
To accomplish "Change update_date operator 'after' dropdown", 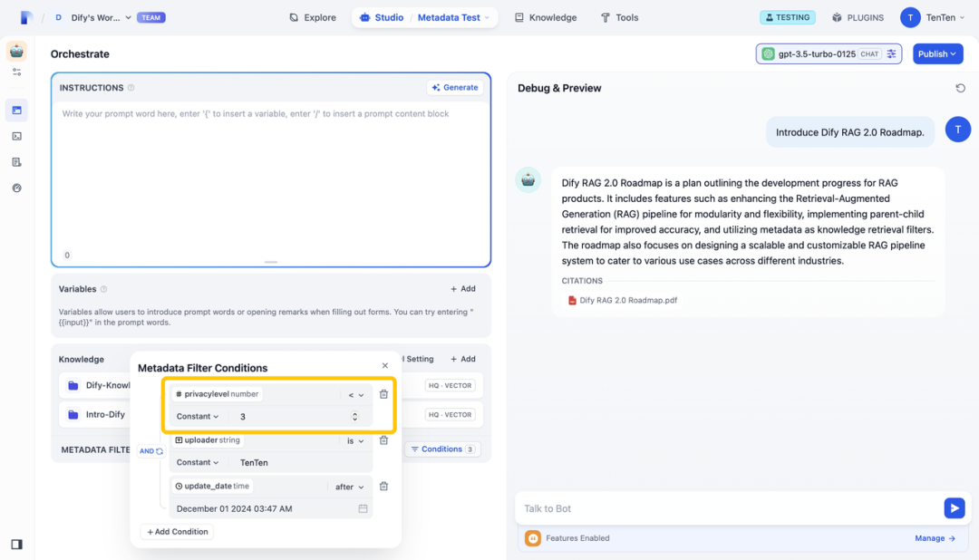I will coord(350,487).
